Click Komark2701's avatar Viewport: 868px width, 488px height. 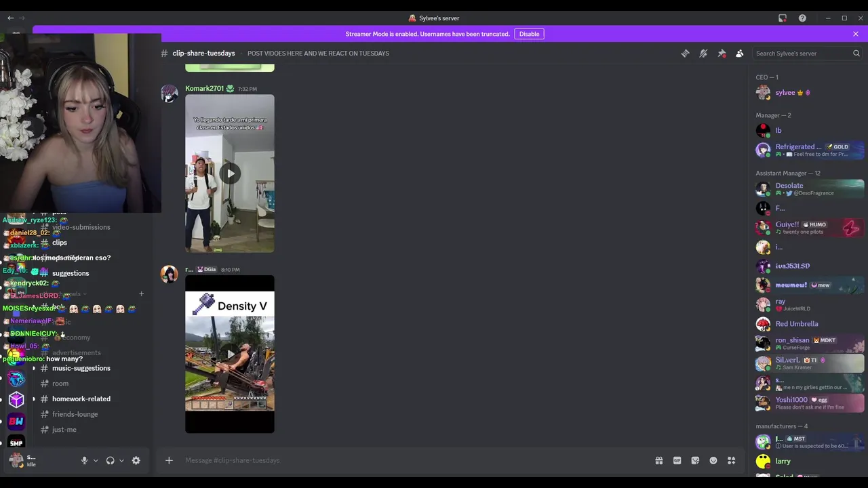[169, 94]
